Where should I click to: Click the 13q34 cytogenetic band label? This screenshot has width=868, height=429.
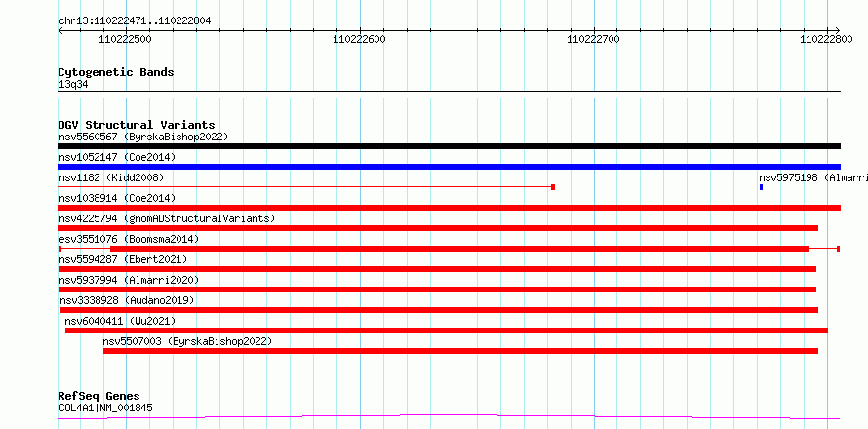73,85
